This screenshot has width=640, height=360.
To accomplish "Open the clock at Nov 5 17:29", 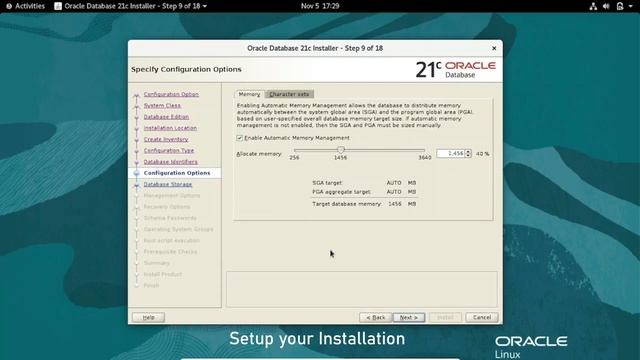I will (320, 6).
